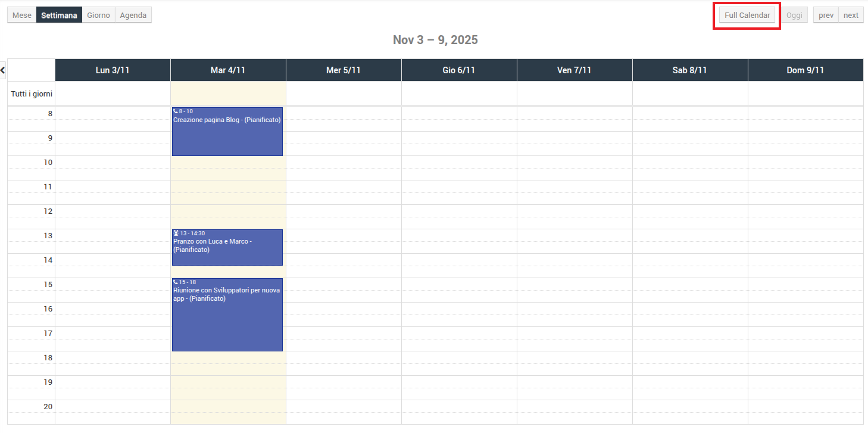The image size is (868, 433).
Task: Expand the left sidebar chevron arrow
Action: tap(3, 70)
